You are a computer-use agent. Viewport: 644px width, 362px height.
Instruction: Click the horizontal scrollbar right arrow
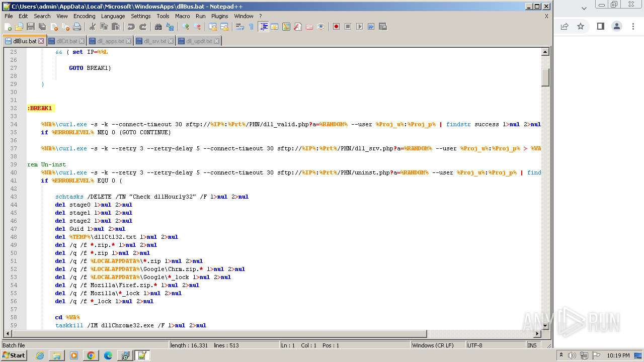pyautogui.click(x=537, y=334)
